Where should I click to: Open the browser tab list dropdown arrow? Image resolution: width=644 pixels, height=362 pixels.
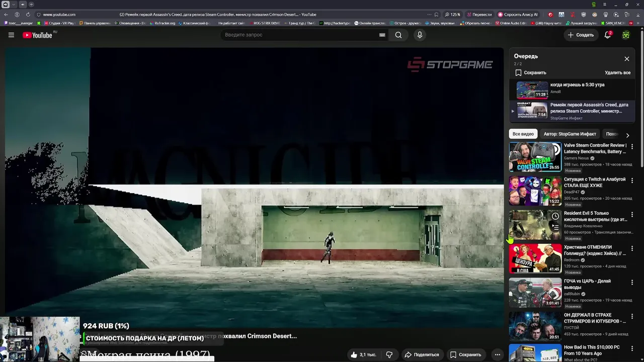point(14,5)
